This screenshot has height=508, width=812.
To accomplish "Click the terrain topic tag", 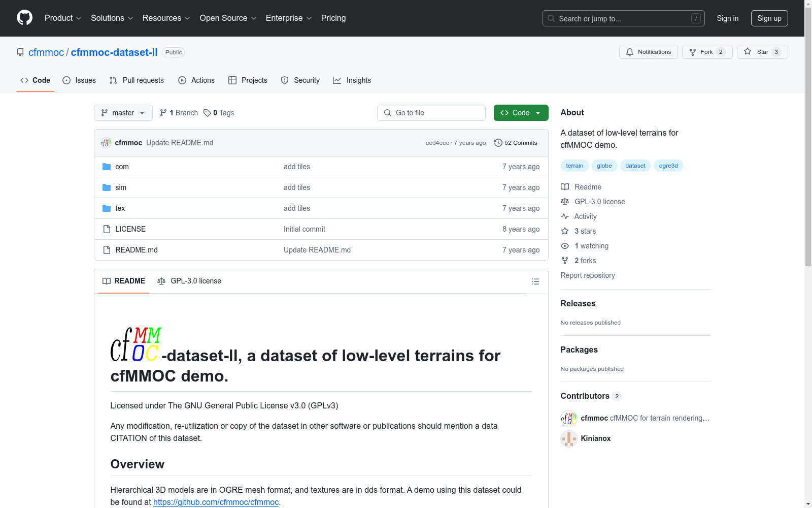I will pos(574,166).
